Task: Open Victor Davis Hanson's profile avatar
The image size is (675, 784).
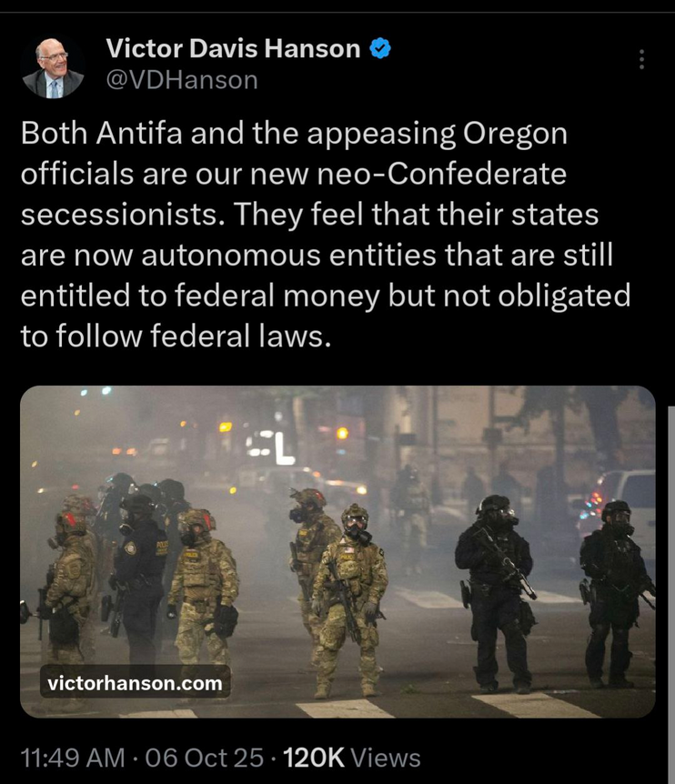Action: (53, 67)
